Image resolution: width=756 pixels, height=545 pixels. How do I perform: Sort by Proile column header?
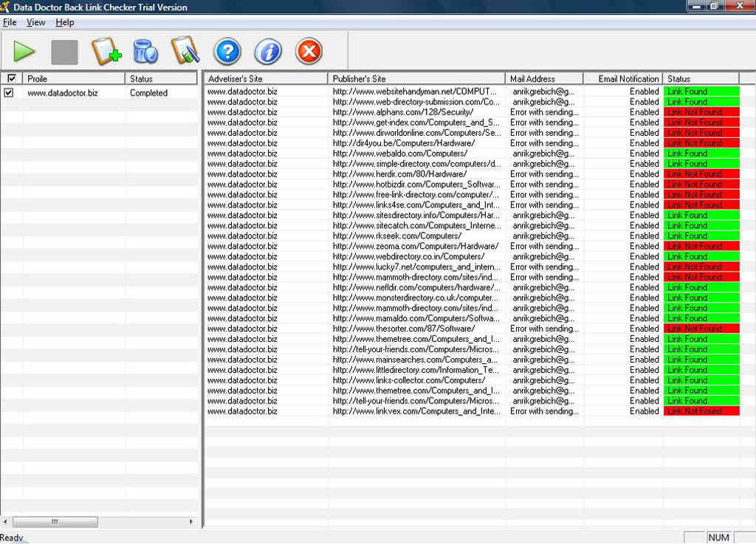pos(74,78)
